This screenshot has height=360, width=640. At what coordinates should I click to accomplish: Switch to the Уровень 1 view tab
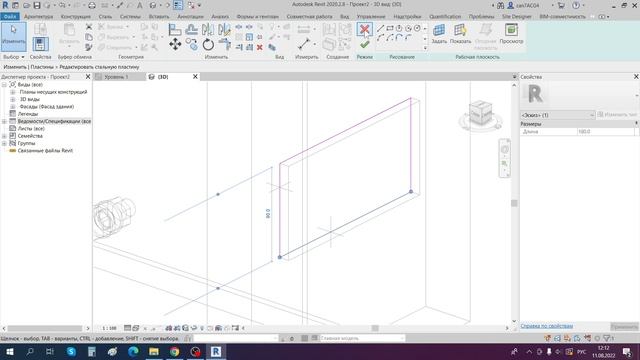[x=116, y=77]
